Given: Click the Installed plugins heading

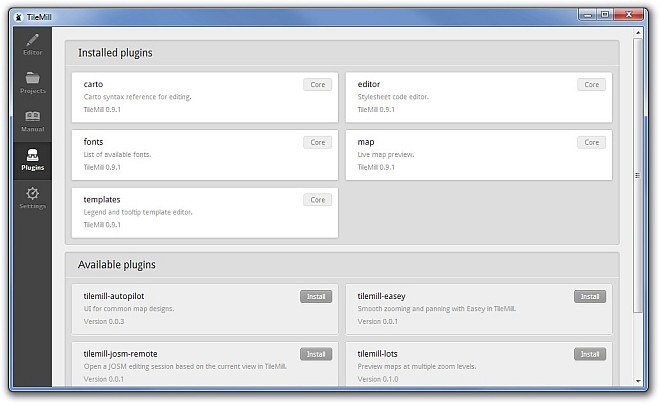Looking at the screenshot, I should pos(115,53).
